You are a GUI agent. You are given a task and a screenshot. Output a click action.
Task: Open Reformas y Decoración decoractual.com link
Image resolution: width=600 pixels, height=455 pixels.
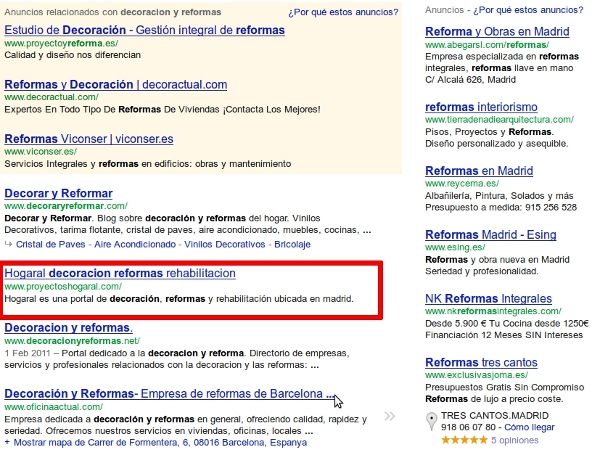coord(116,84)
